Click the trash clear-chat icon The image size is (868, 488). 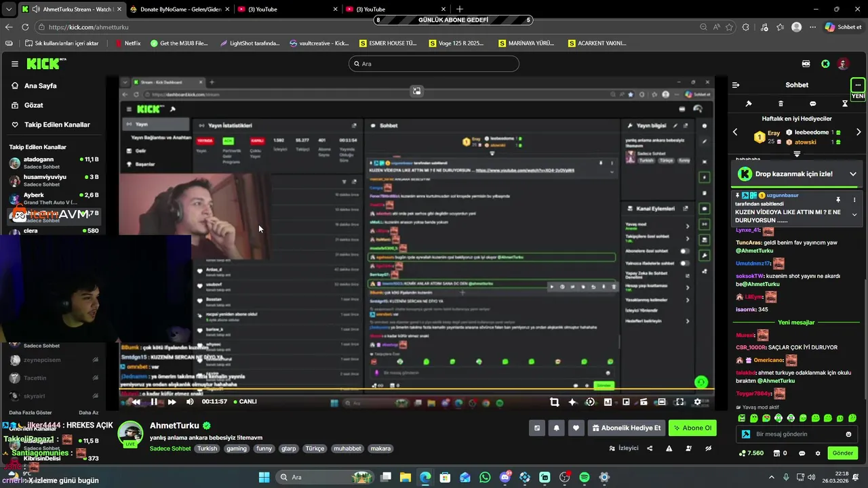781,104
